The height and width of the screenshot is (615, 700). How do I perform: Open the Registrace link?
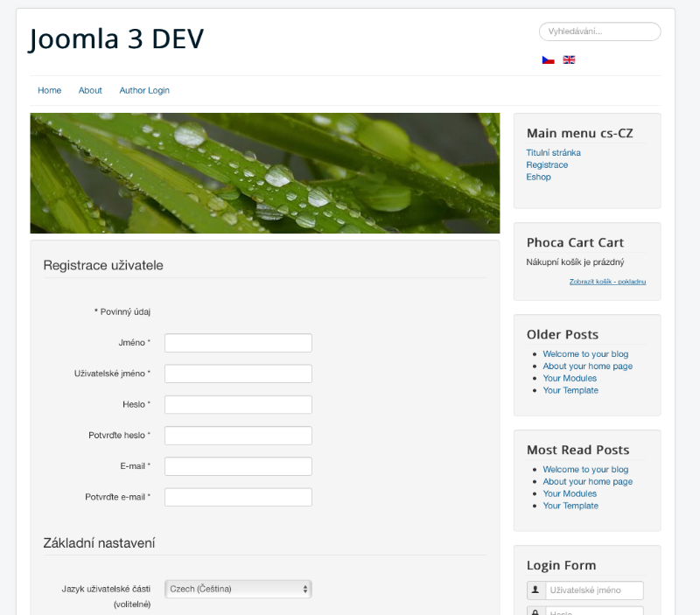point(547,165)
